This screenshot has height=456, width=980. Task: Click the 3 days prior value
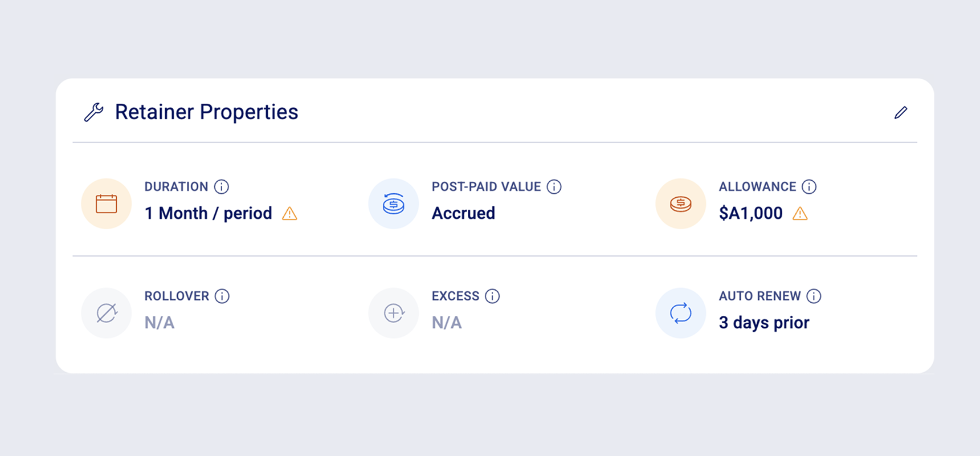coord(764,323)
